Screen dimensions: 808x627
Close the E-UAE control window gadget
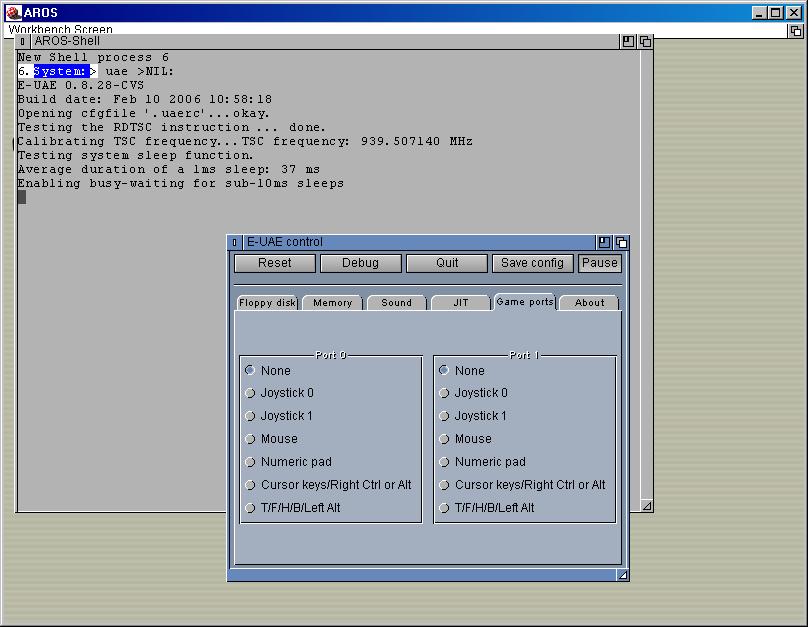(x=234, y=242)
